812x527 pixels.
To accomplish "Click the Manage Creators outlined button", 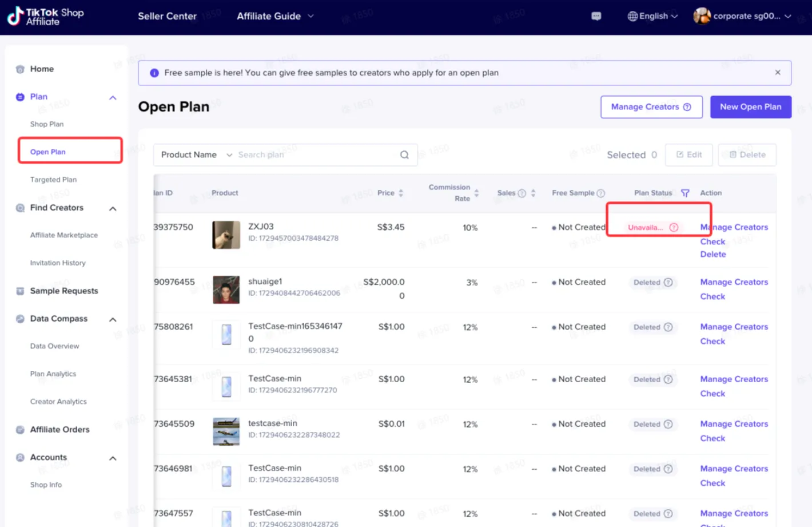I will click(x=651, y=107).
